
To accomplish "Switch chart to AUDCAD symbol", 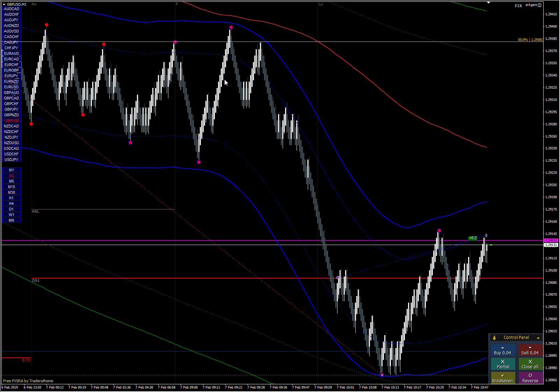I will coord(12,9).
